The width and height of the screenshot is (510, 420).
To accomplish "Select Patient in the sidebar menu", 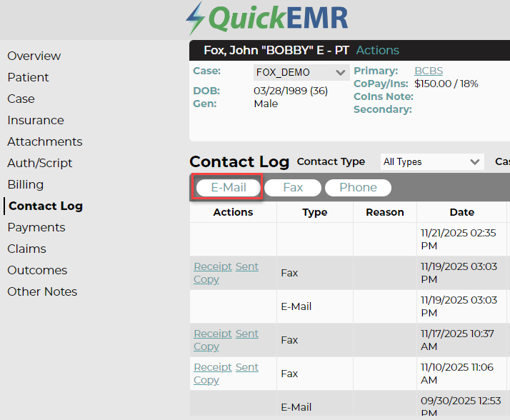I will pos(28,77).
